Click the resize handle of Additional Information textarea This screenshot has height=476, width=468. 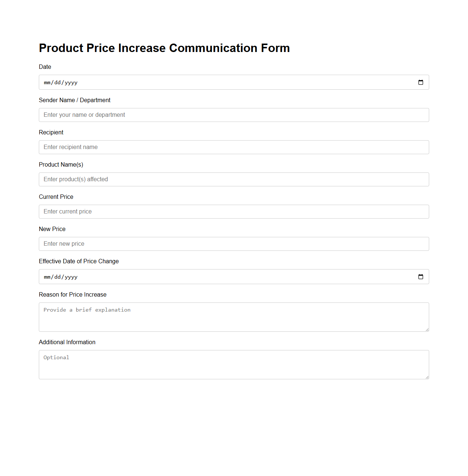pyautogui.click(x=427, y=378)
